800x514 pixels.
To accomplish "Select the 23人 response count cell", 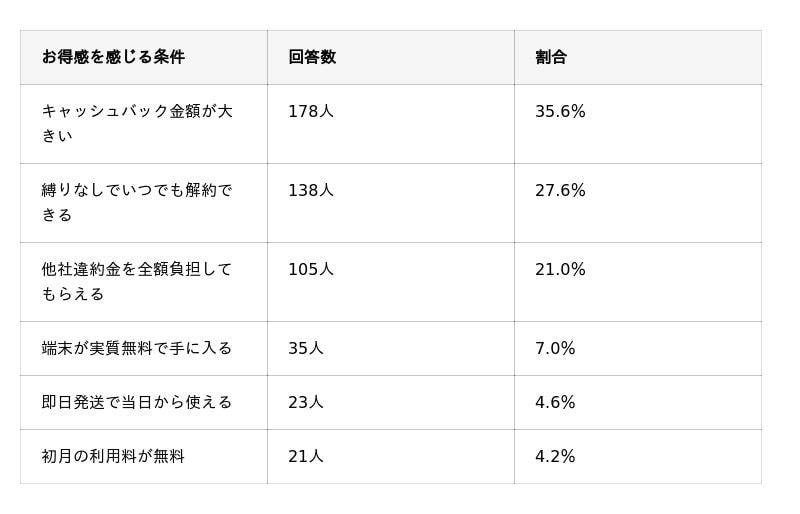I will (x=306, y=403).
